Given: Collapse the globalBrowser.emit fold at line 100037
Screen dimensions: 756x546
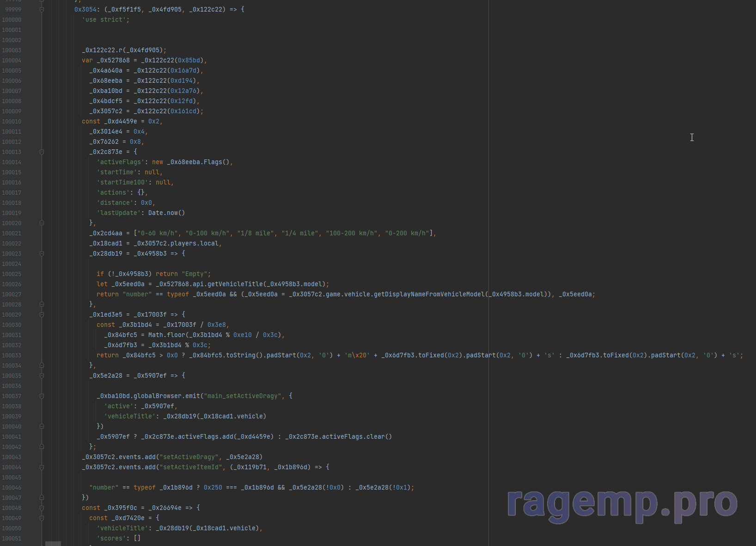Looking at the screenshot, I should tap(42, 396).
